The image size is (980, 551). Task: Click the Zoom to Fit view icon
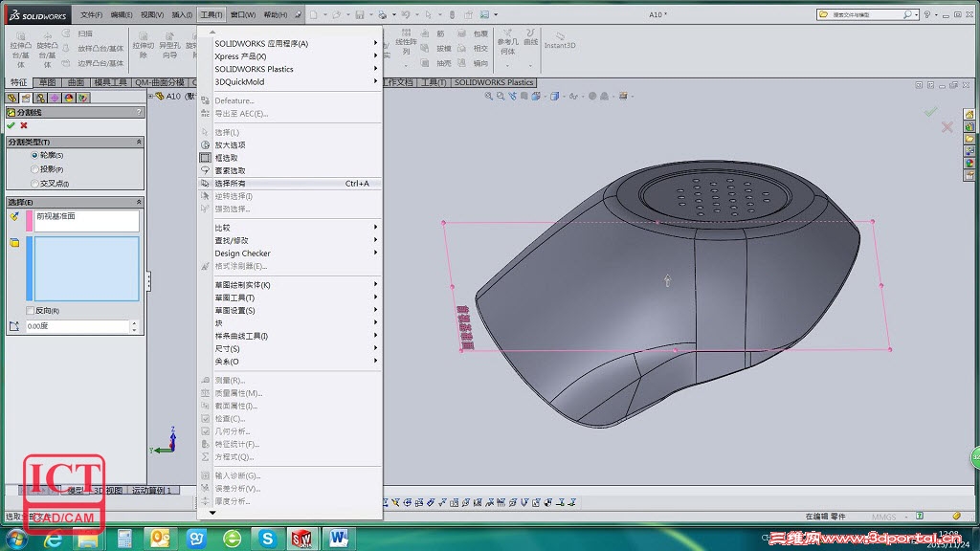pos(489,97)
